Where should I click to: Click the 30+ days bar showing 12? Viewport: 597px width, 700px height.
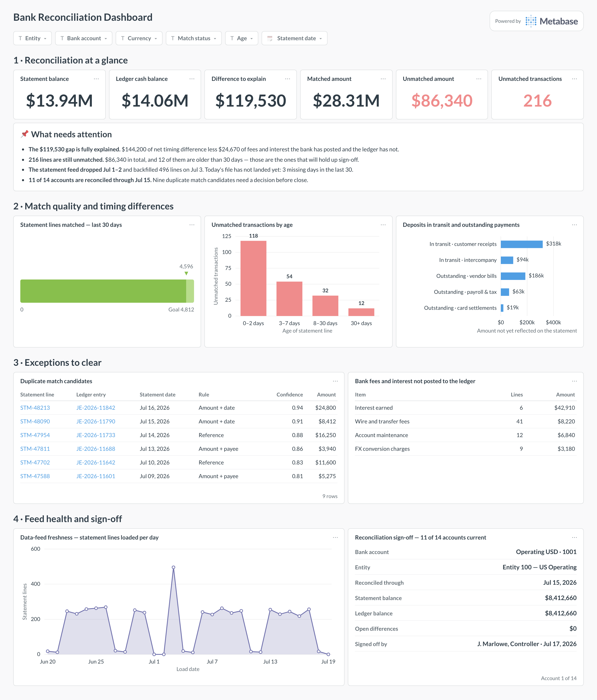click(361, 312)
